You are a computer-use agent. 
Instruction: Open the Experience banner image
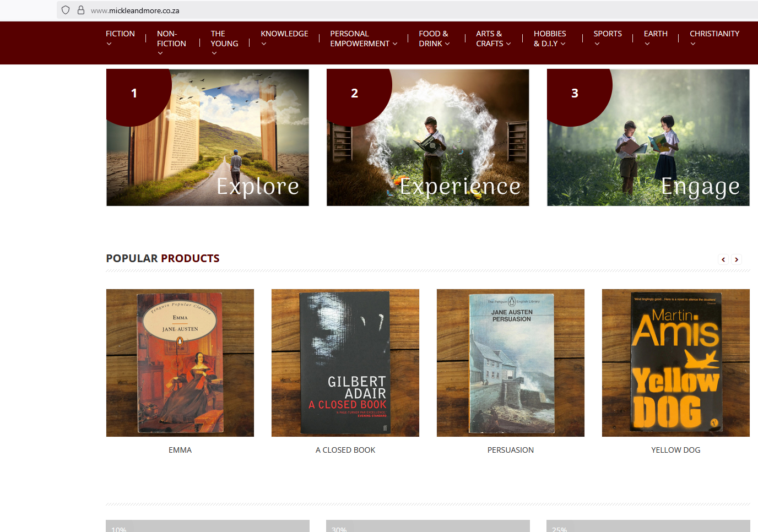click(x=428, y=138)
